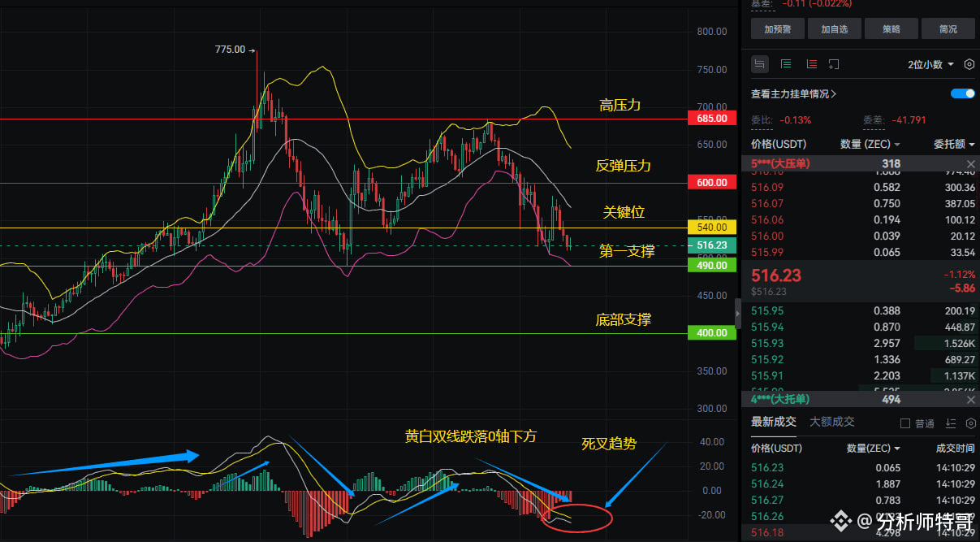Open 数量 (ZEC) dropdown in order book header

pyautogui.click(x=870, y=144)
